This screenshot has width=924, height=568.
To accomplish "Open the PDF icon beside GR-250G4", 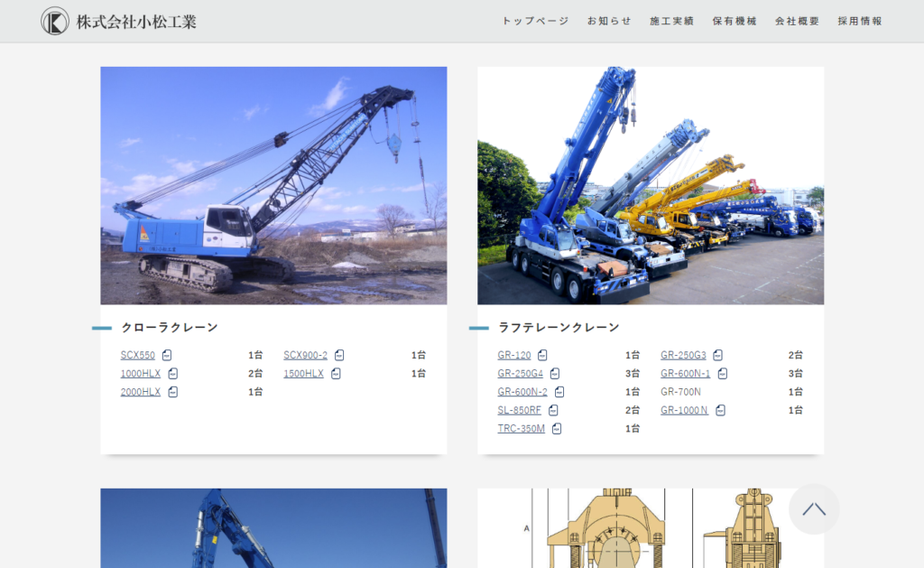I will pyautogui.click(x=555, y=373).
